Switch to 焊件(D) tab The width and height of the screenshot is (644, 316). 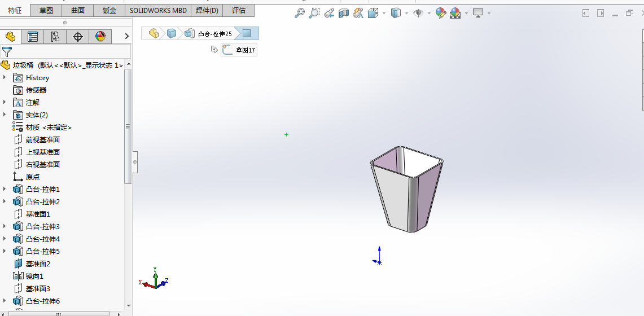[x=207, y=11]
